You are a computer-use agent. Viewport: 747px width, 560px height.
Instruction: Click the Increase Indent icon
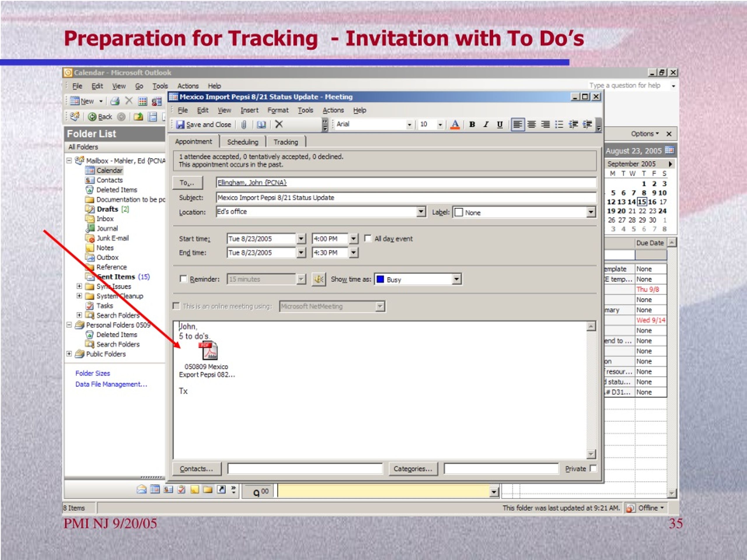(587, 125)
